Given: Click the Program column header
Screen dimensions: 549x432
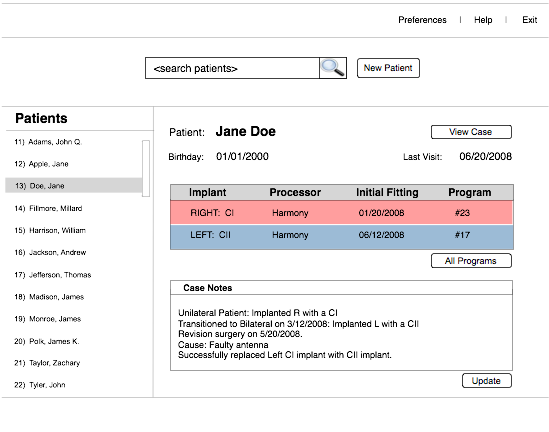Looking at the screenshot, I should (x=470, y=192).
